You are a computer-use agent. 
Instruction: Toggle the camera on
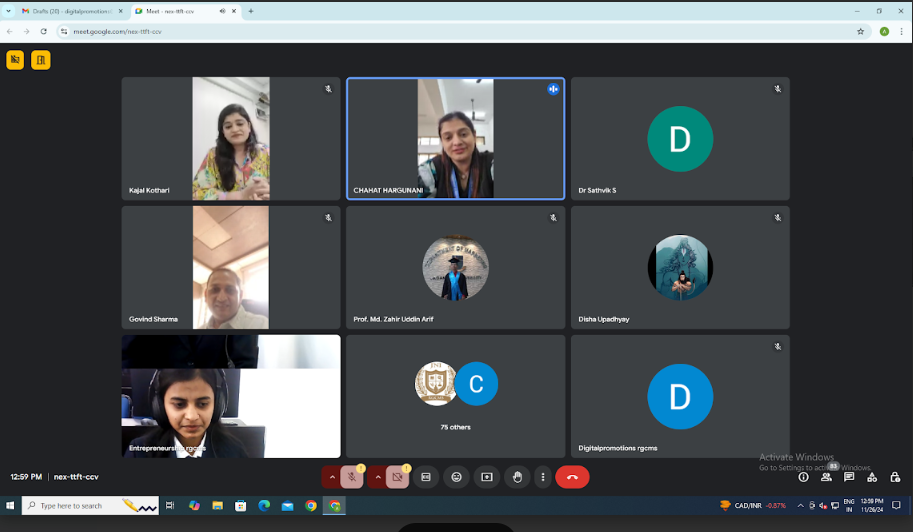coord(397,477)
